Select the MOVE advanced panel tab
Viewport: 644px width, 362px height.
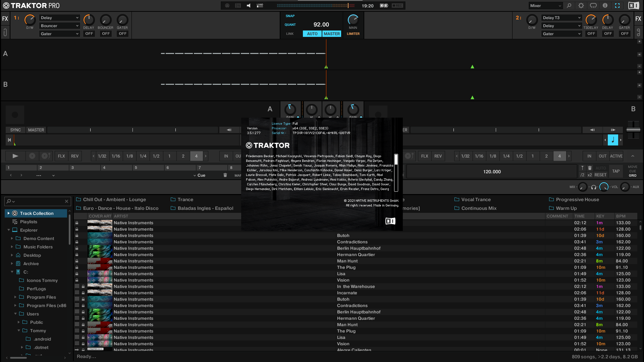633,167
